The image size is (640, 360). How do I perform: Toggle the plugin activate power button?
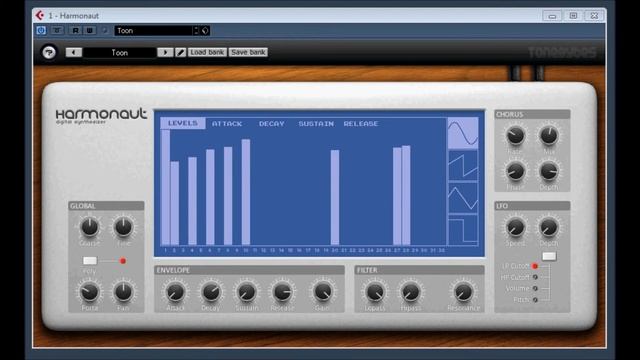(41, 31)
